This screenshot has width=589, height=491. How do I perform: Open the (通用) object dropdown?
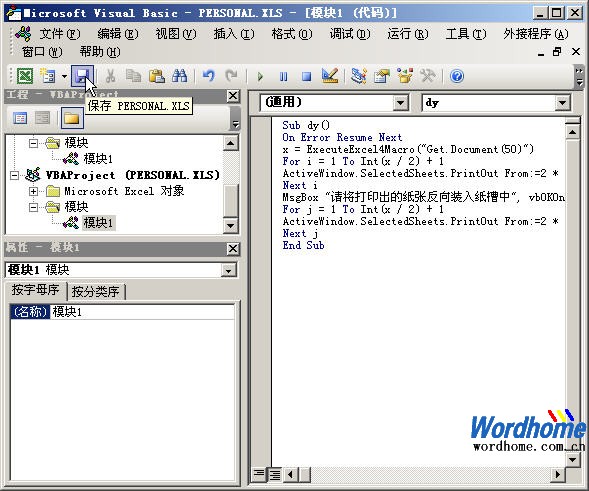pyautogui.click(x=400, y=103)
